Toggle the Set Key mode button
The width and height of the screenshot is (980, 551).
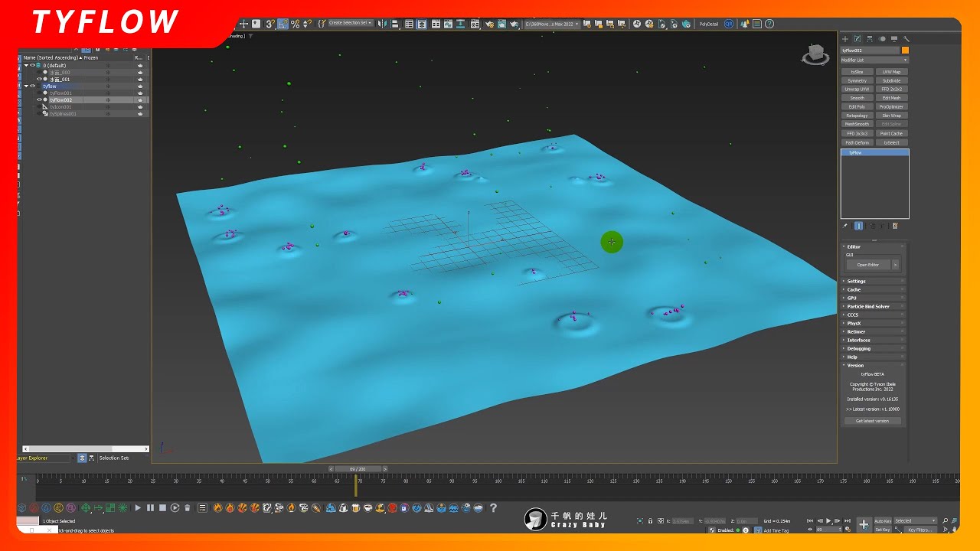point(883,530)
